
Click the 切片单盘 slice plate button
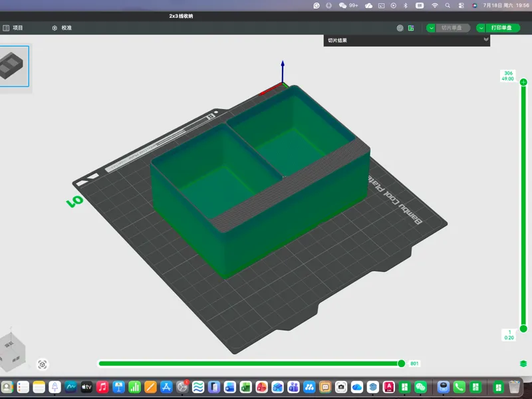point(452,28)
